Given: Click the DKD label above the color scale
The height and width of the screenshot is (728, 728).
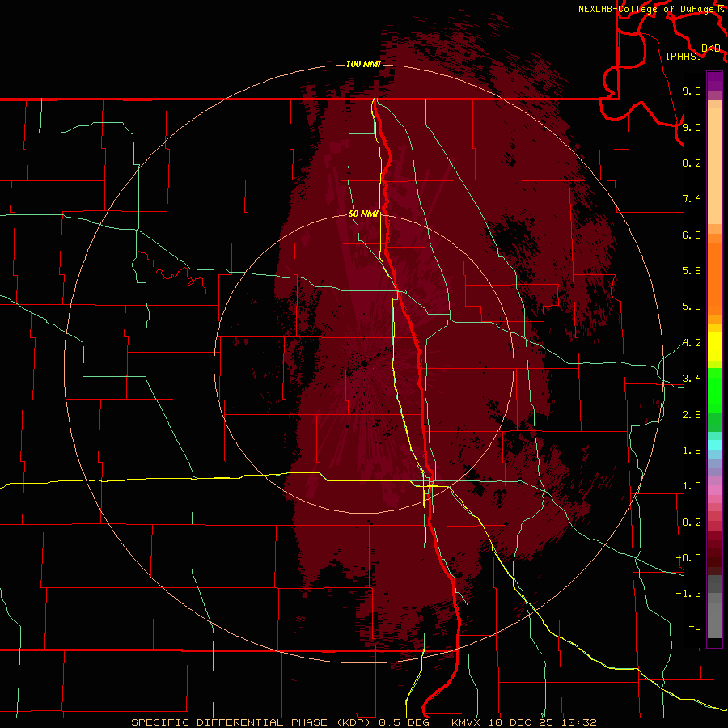Looking at the screenshot, I should tap(711, 49).
